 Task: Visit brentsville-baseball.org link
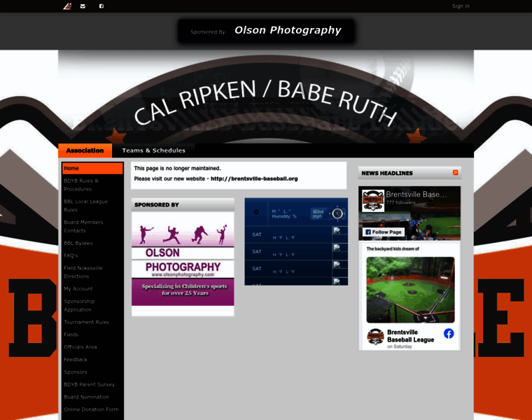click(254, 178)
